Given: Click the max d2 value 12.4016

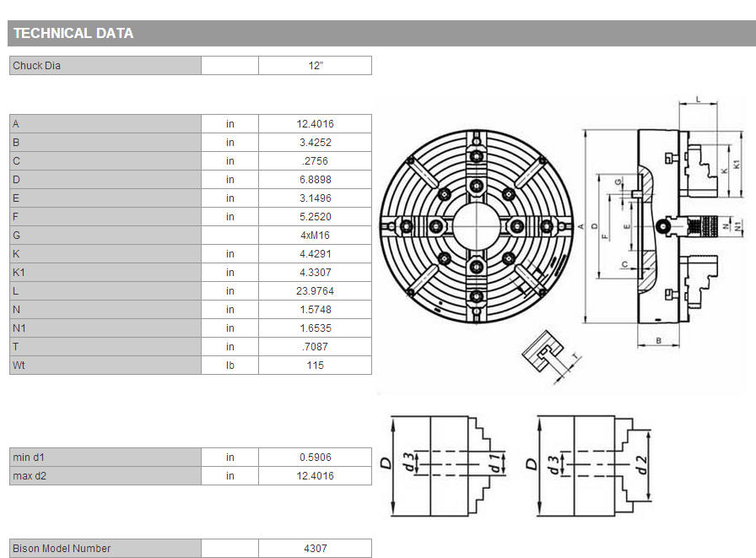Looking at the screenshot, I should (x=315, y=476).
